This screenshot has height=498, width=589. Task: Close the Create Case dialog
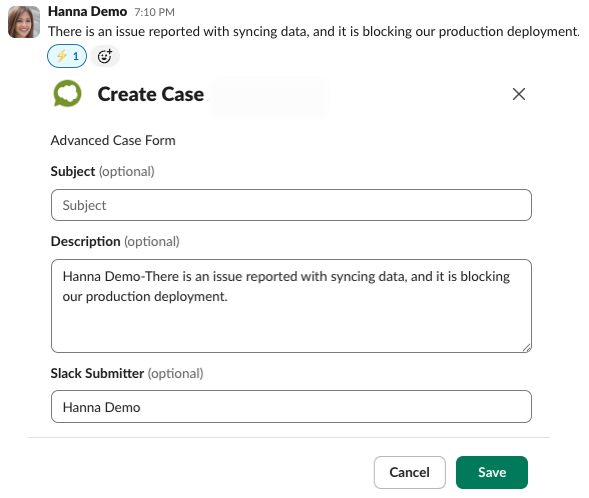pos(519,94)
